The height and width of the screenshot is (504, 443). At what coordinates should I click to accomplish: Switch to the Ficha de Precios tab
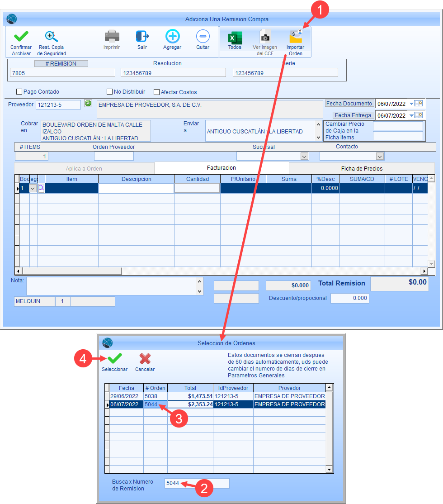click(x=362, y=168)
